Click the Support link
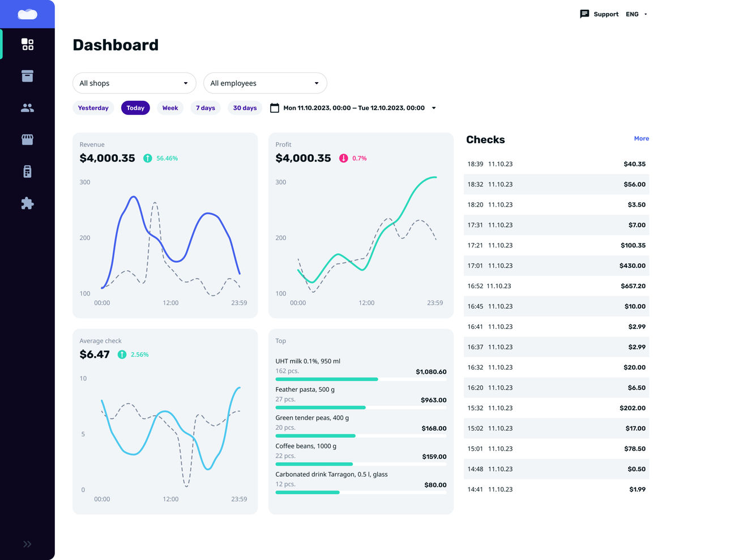This screenshot has height=560, width=743. (606, 14)
